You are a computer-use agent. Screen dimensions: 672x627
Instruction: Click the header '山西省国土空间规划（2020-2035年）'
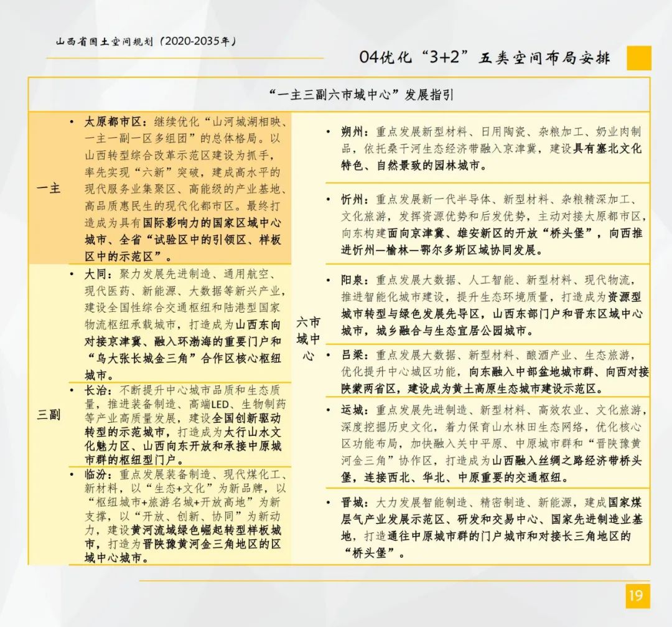pos(147,42)
